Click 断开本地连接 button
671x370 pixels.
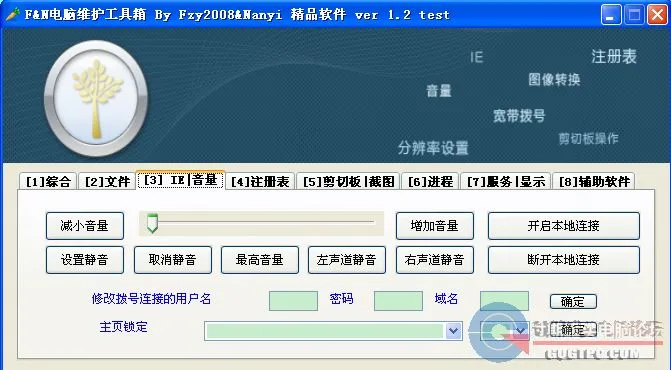click(564, 260)
